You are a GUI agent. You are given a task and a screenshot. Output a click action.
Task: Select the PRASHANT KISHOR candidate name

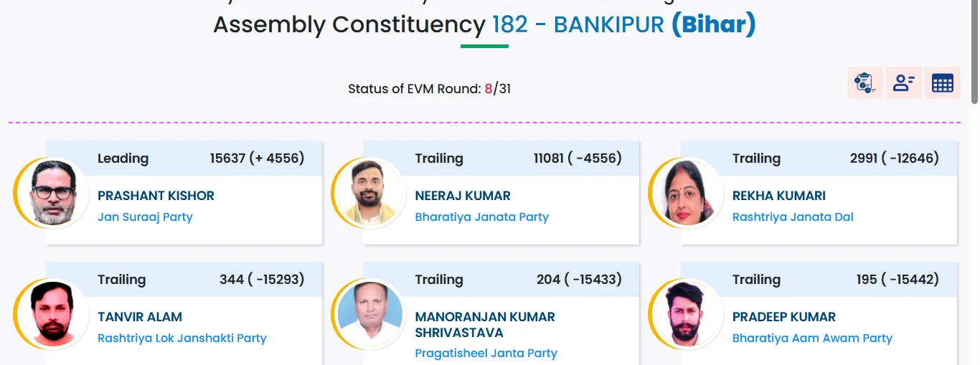click(x=156, y=196)
